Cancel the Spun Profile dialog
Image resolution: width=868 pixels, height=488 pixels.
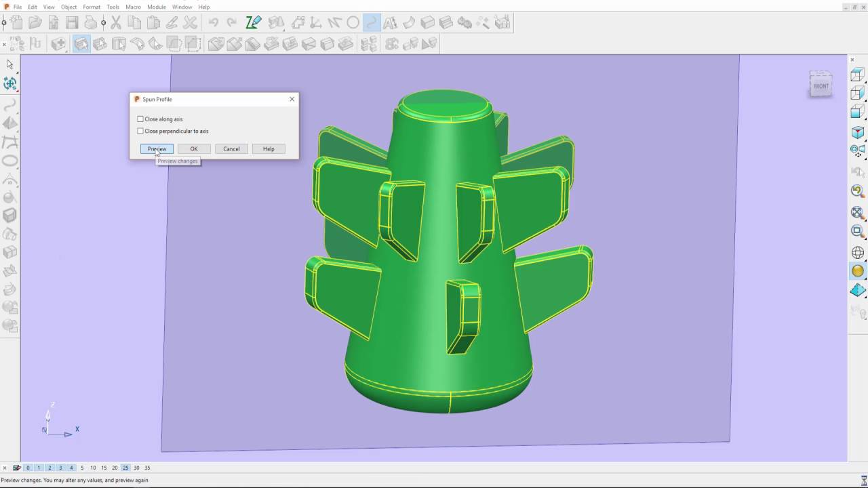[231, 149]
